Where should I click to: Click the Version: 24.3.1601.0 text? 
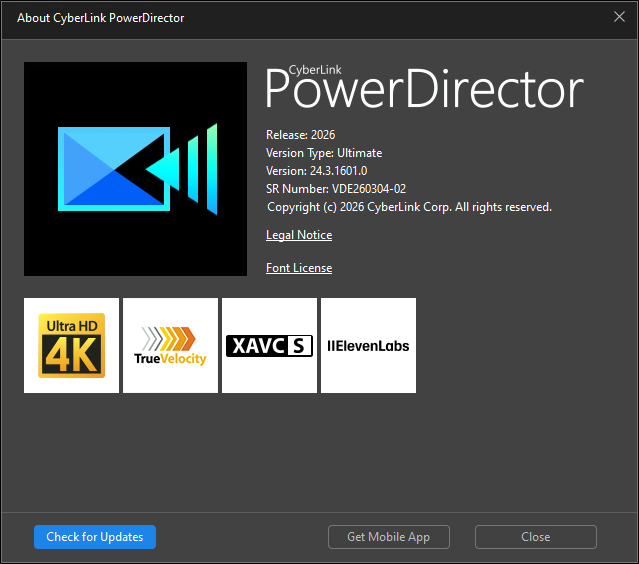click(316, 171)
